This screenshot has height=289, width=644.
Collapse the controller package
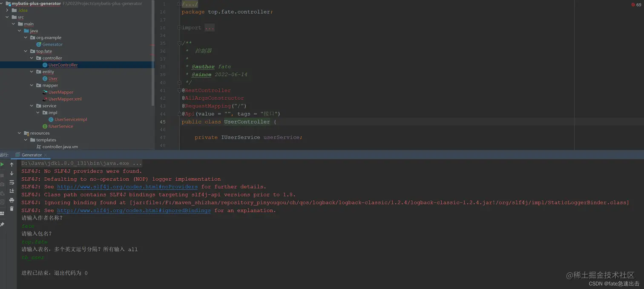(32, 58)
